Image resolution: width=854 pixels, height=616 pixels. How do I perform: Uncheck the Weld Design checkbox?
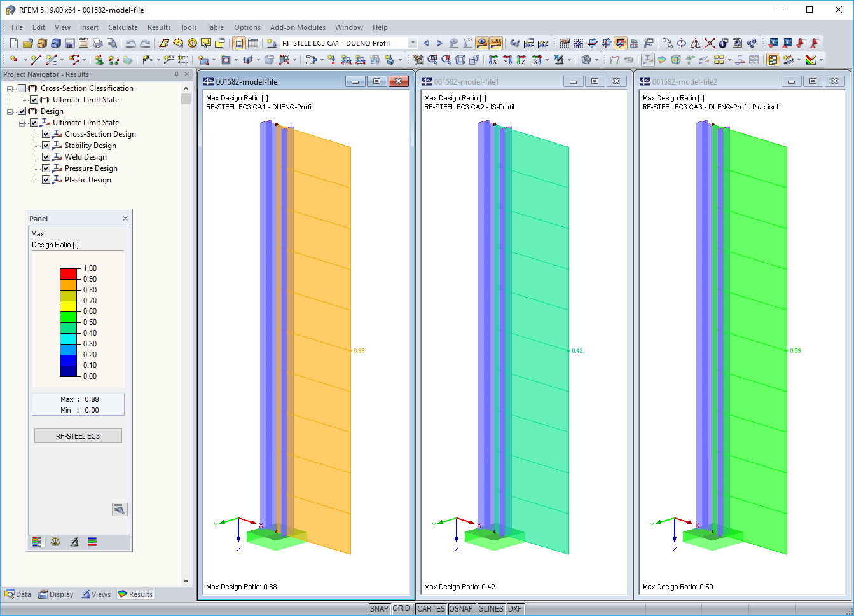[x=46, y=156]
